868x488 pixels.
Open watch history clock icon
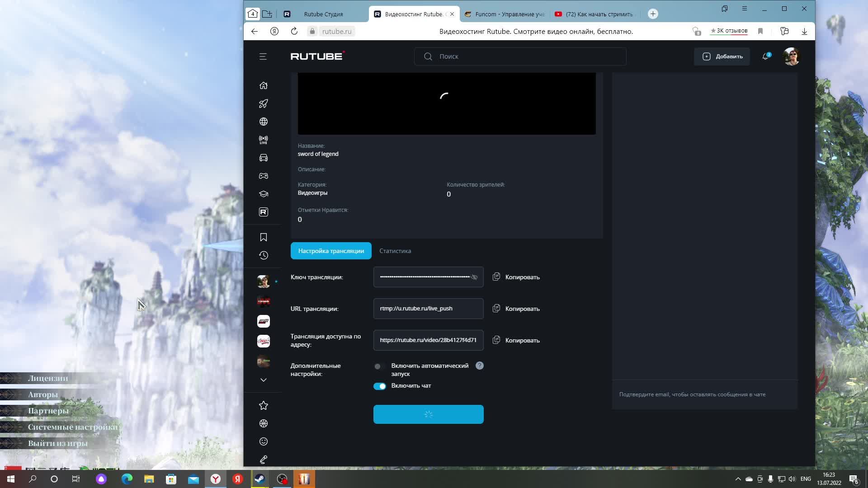pos(263,255)
